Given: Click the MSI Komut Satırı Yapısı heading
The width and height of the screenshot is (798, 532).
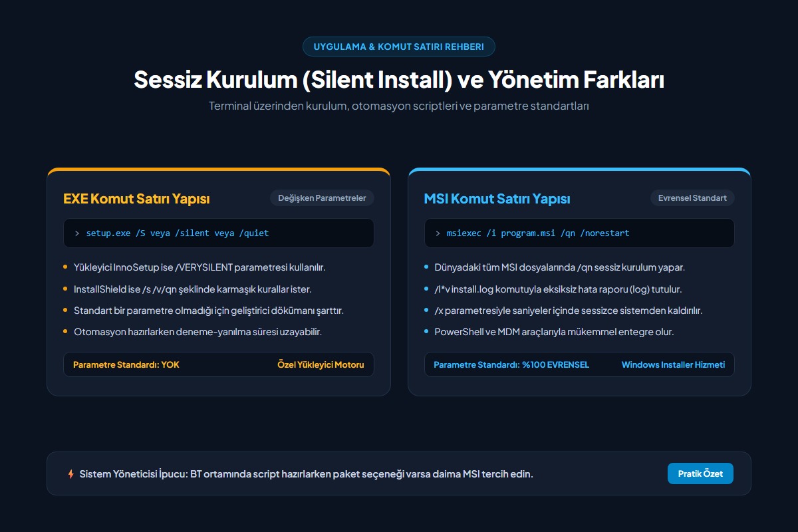Looking at the screenshot, I should 497,199.
